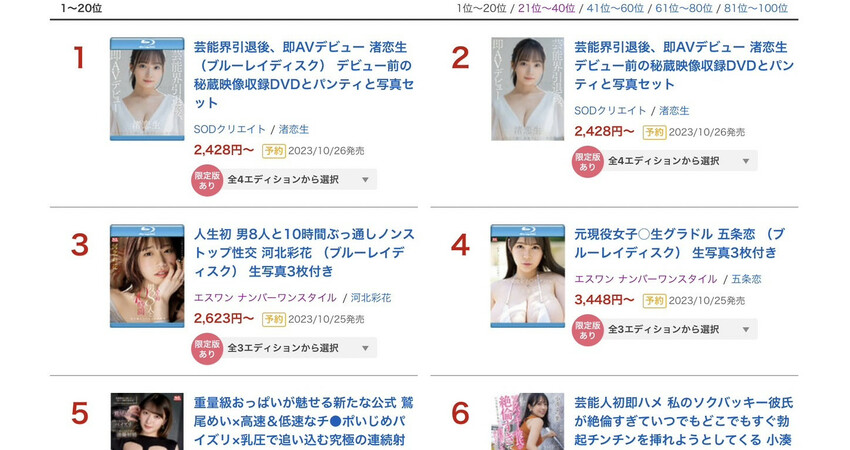This screenshot has height=450, width=850.
Task: Click the 予約 tag on the rank 1 item
Action: [x=274, y=151]
